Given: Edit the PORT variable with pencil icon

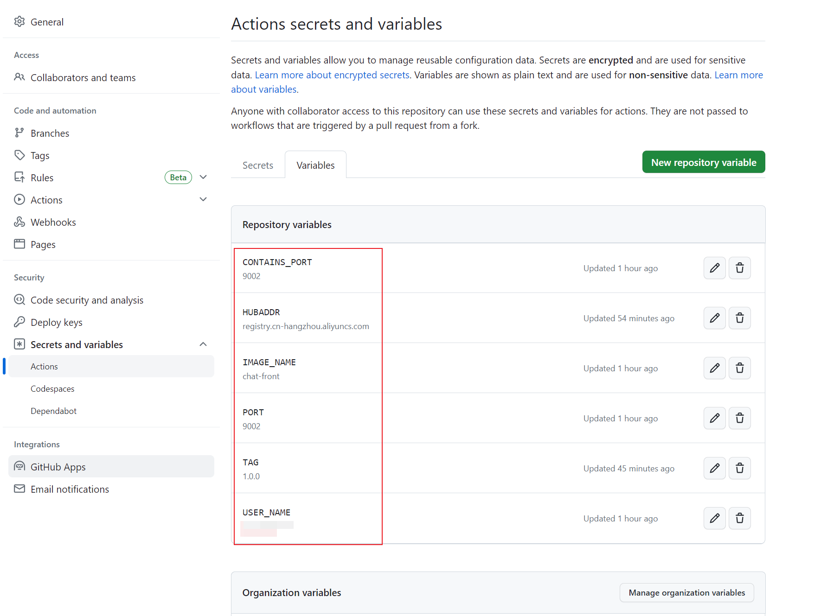Looking at the screenshot, I should (x=714, y=418).
